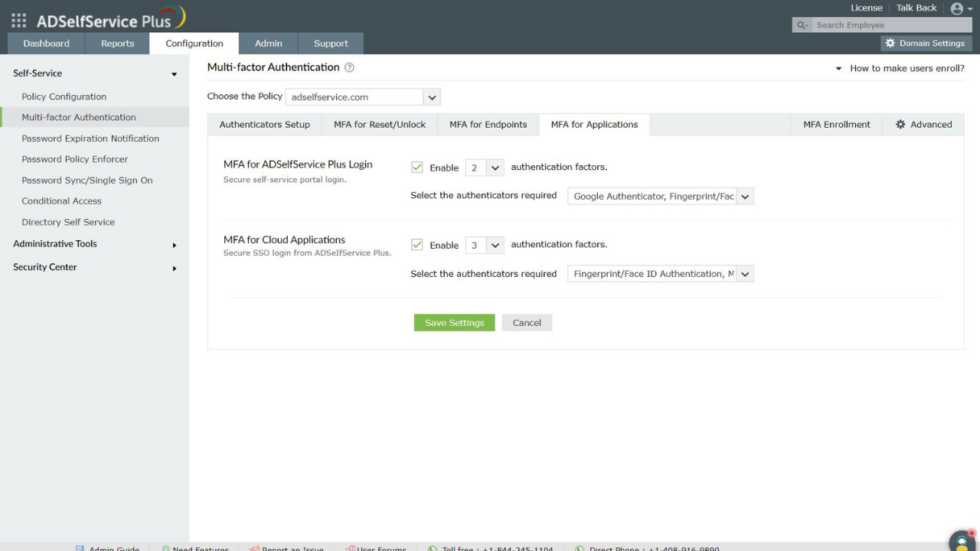
Task: Open the Authenticators Setup tab
Action: point(265,125)
